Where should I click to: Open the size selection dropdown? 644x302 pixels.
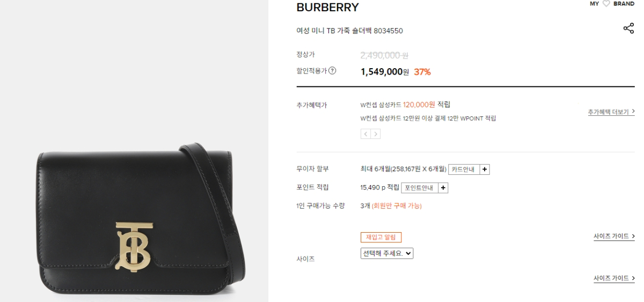[x=387, y=253]
